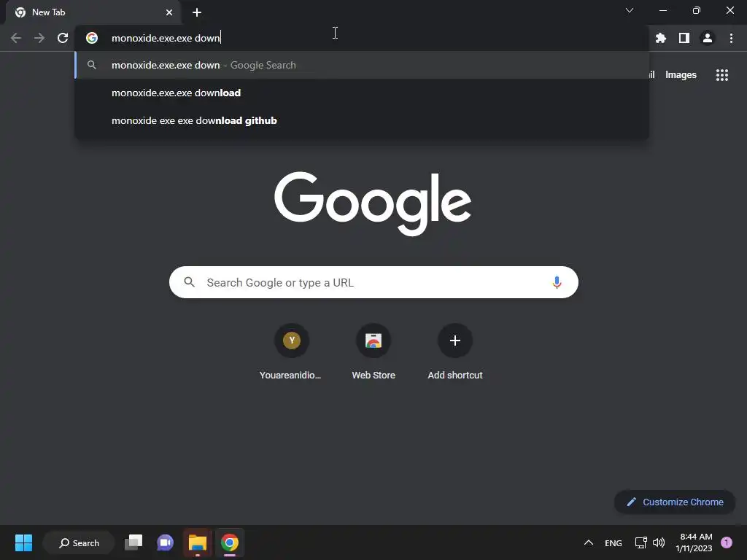Select the New Tab tab

click(x=93, y=12)
